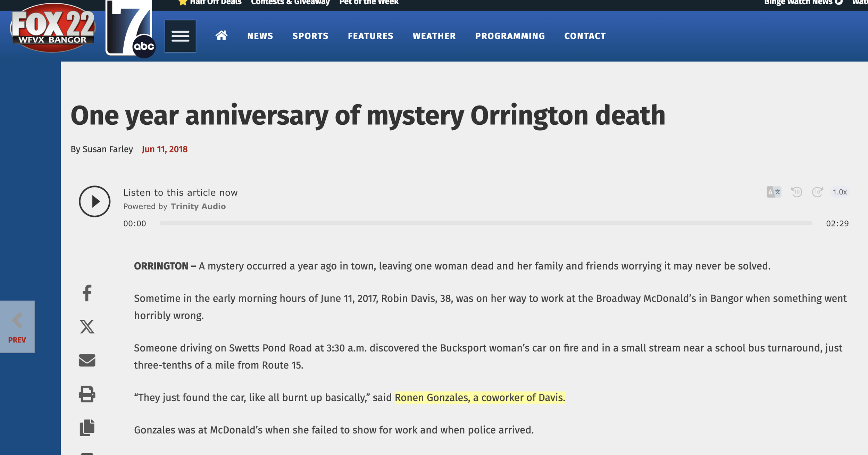Viewport: 868px width, 455px height.
Task: Email this article via envelope icon
Action: coord(87,360)
